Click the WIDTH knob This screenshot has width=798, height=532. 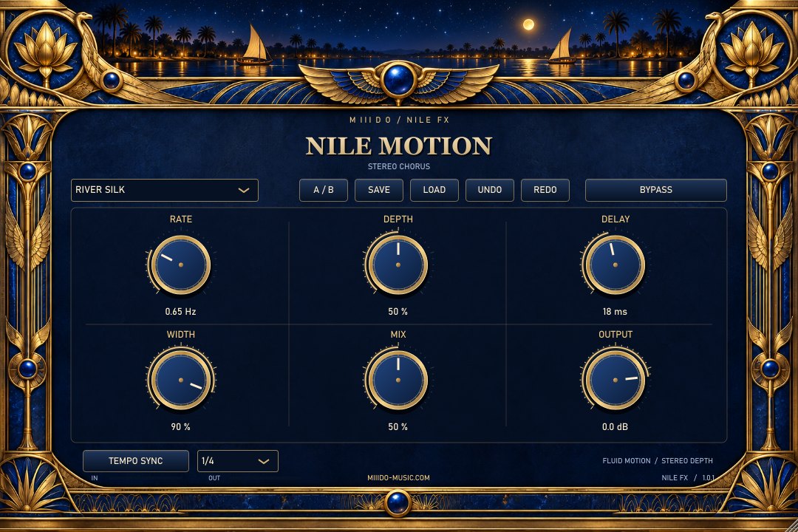click(x=181, y=380)
